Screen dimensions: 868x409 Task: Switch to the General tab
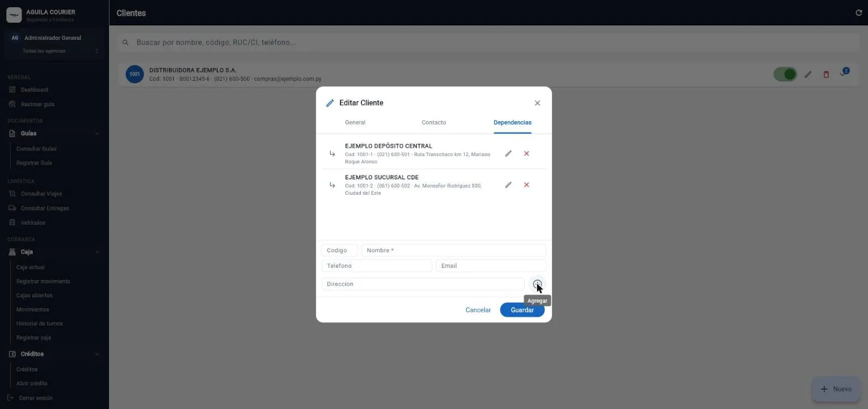[355, 122]
